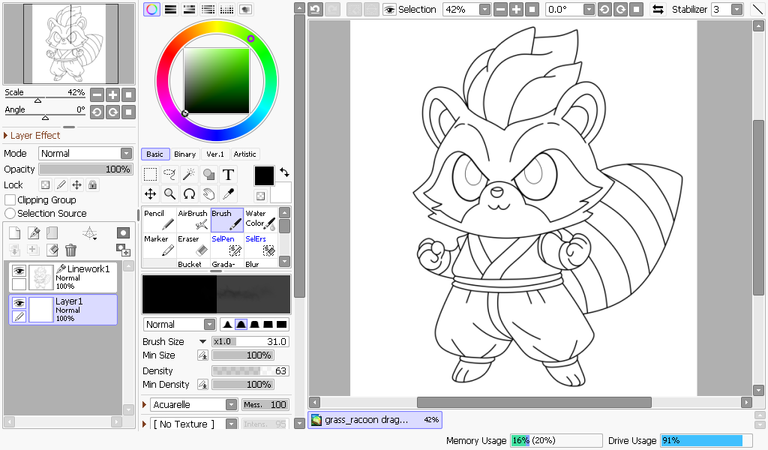Open the Brush Size type dropdown arrow

(202, 341)
